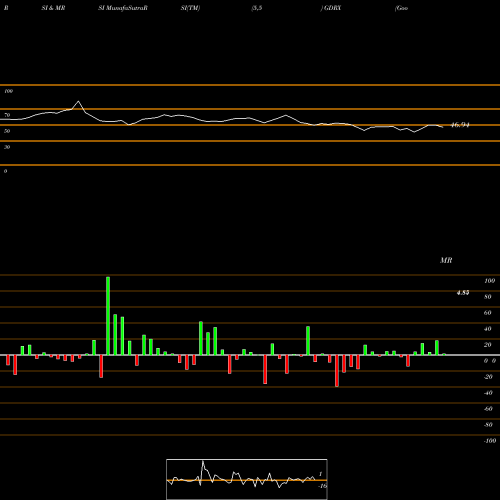
Task: Click the MR scale's -100 label
Action: click(x=490, y=441)
